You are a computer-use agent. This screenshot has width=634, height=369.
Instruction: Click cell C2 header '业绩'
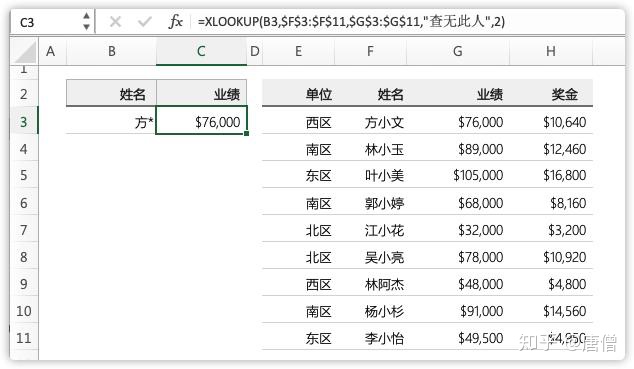(x=201, y=93)
